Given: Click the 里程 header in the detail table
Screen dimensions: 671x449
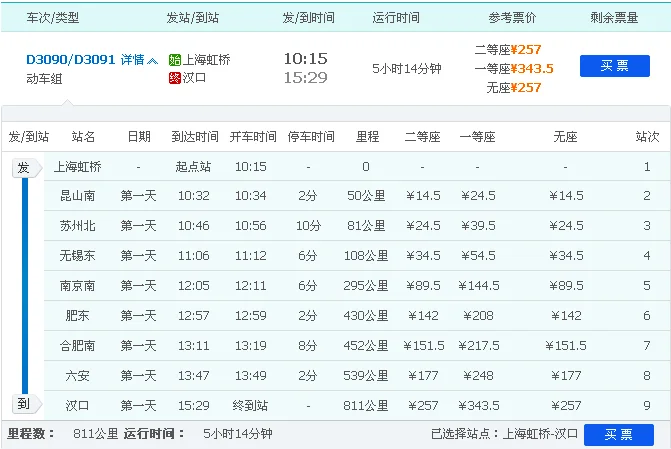Looking at the screenshot, I should point(368,137).
